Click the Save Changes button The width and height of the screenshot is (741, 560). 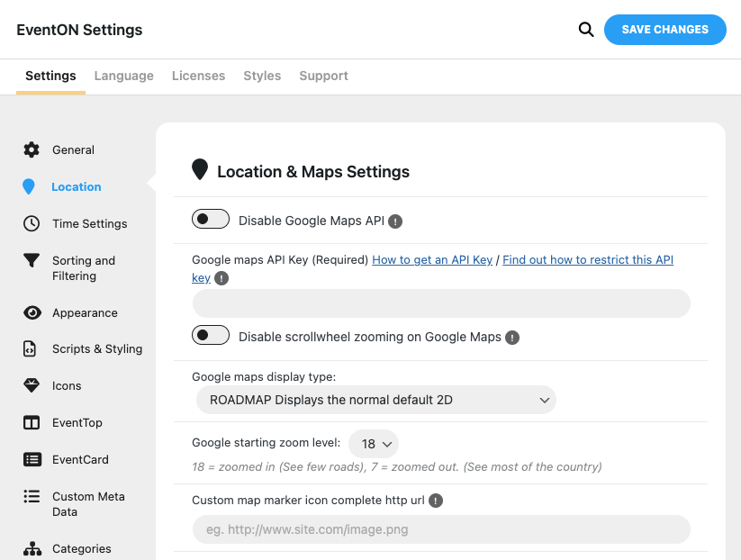pos(664,30)
